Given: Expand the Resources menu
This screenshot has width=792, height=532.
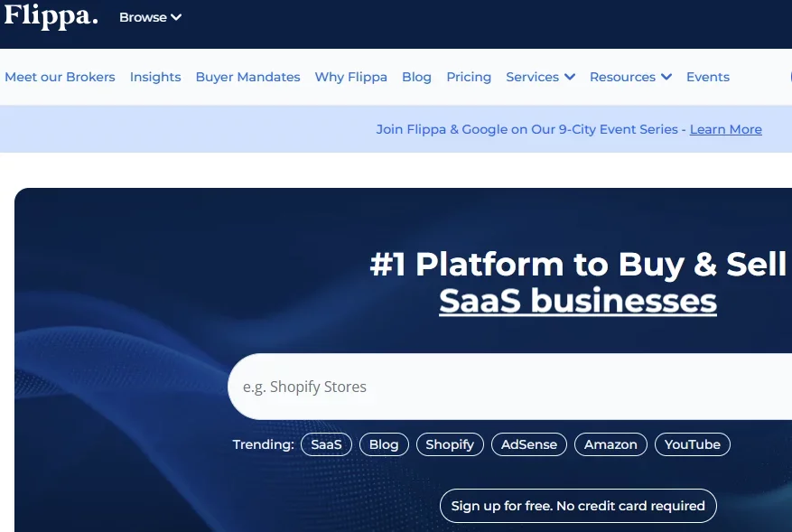Looking at the screenshot, I should point(629,77).
